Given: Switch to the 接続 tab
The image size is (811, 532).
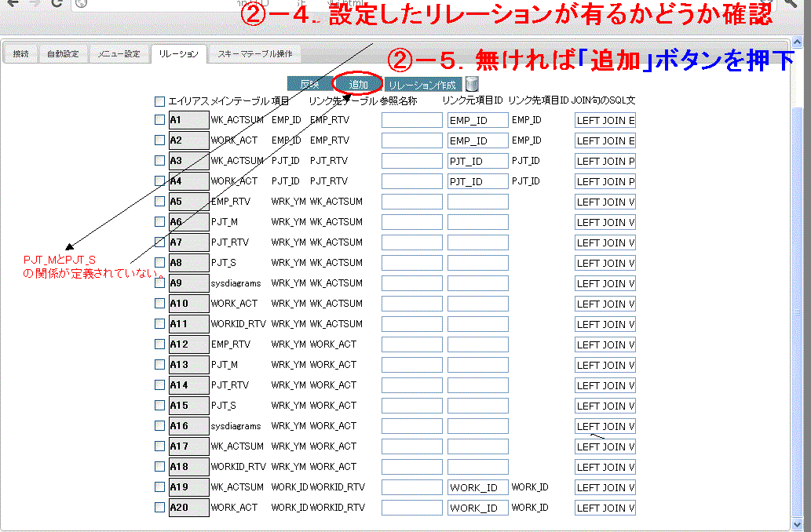Looking at the screenshot, I should pyautogui.click(x=20, y=54).
